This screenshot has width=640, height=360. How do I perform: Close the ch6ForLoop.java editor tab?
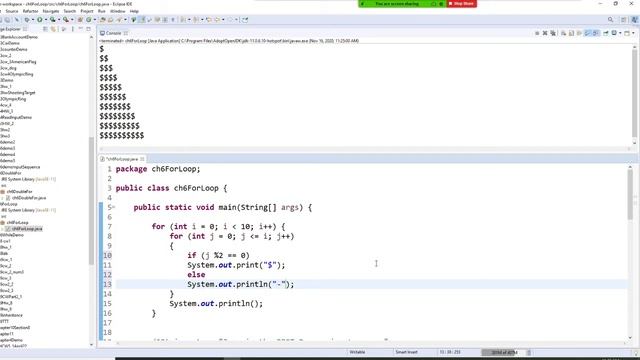tap(142, 159)
